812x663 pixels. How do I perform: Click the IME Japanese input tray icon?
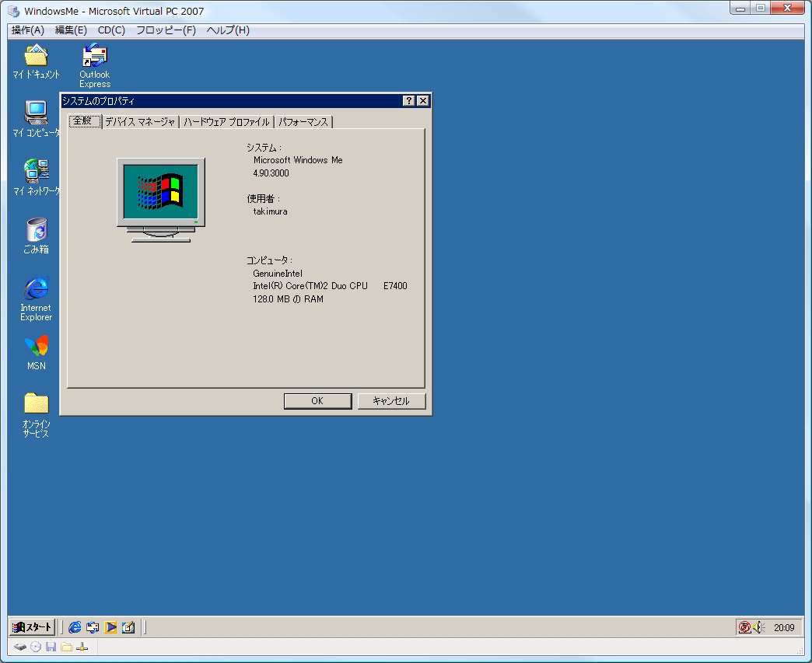[x=744, y=627]
